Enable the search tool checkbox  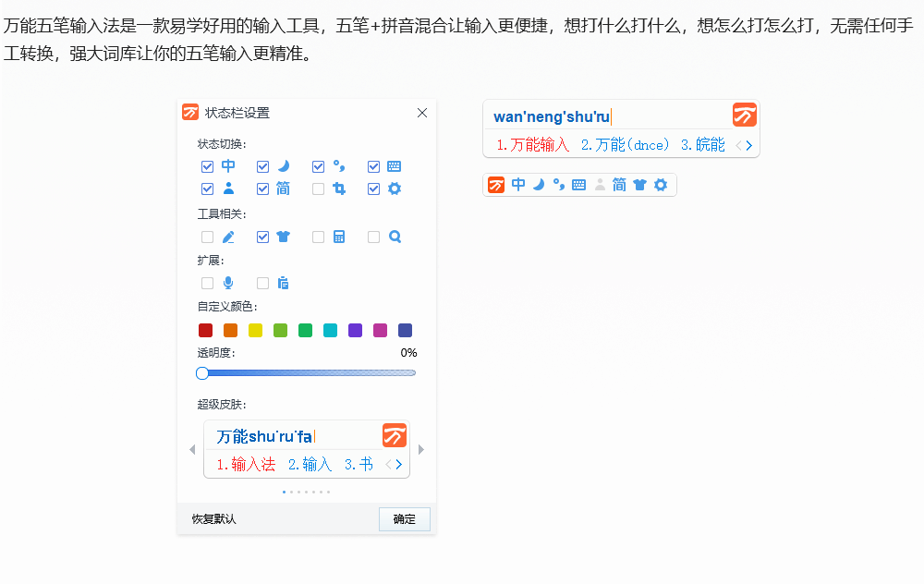(373, 237)
